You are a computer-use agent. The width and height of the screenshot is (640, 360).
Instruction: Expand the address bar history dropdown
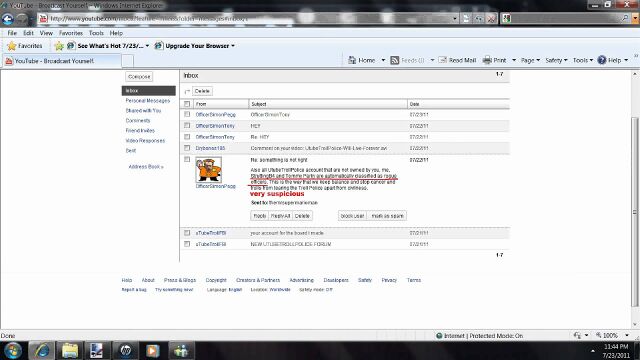pos(455,19)
